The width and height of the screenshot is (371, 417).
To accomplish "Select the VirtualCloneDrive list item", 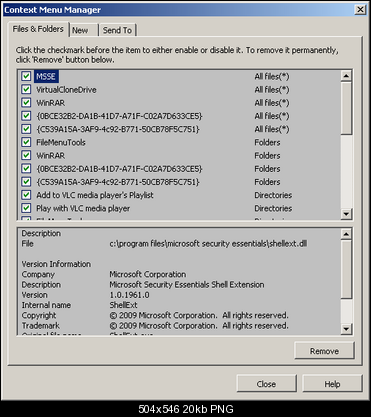I will click(x=66, y=90).
